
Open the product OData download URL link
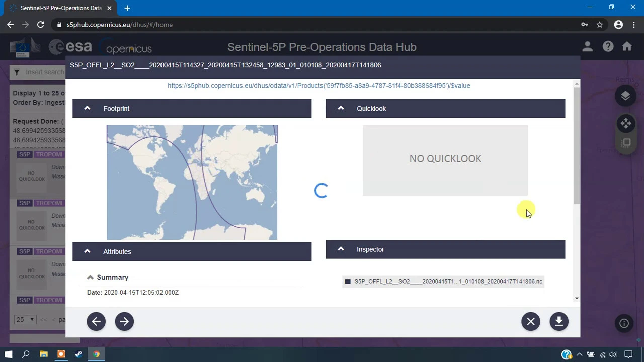[319, 86]
